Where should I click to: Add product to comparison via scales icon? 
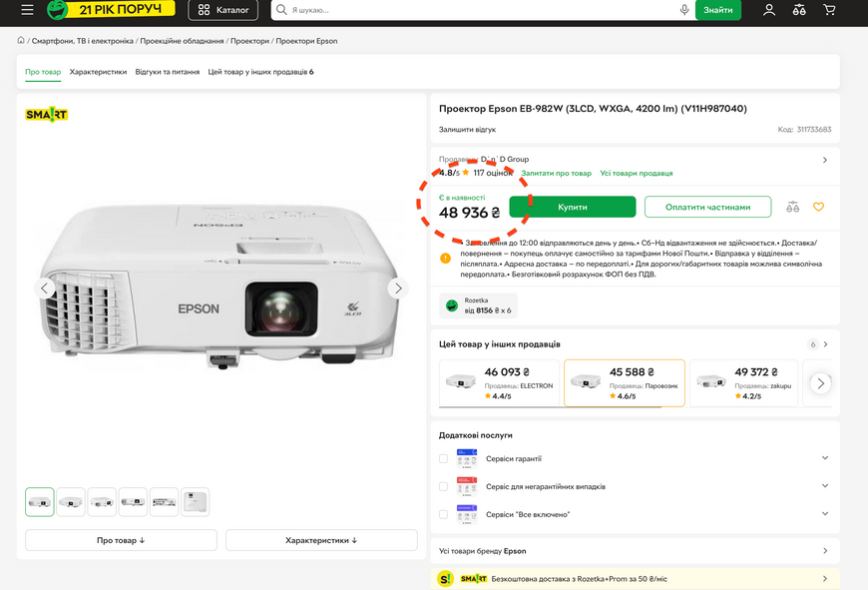click(x=793, y=207)
